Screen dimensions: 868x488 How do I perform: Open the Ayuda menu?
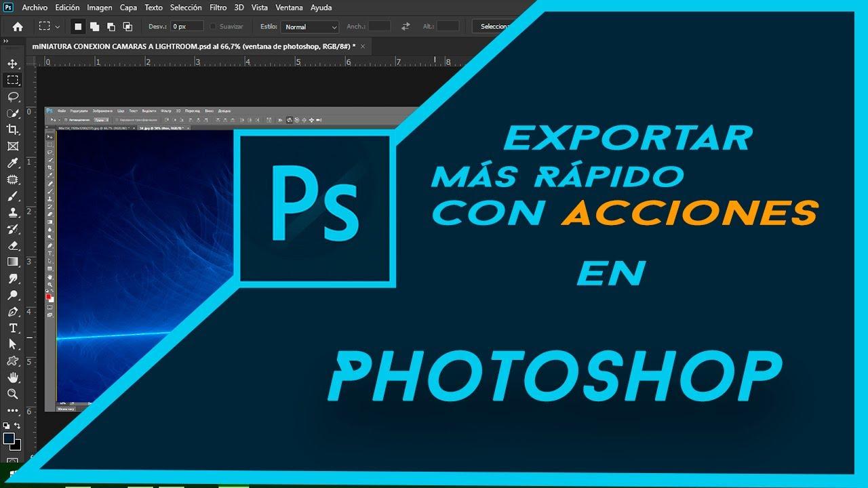click(x=321, y=7)
